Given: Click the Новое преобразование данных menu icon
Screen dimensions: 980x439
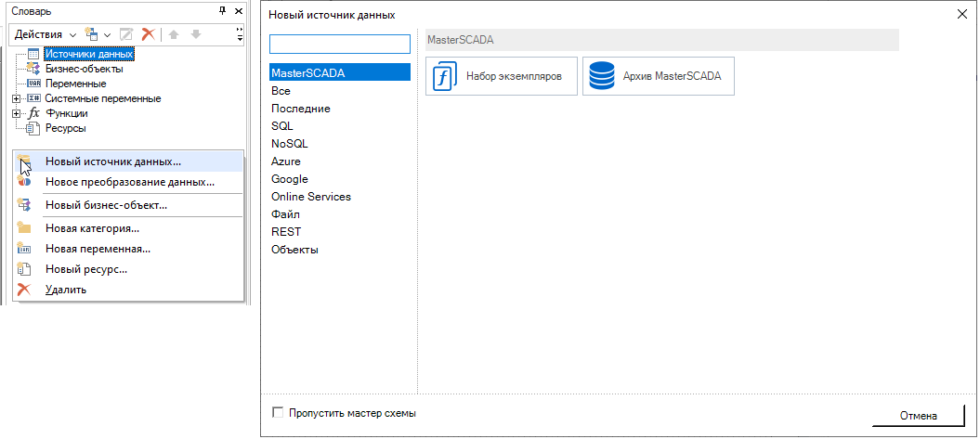Looking at the screenshot, I should point(24,182).
